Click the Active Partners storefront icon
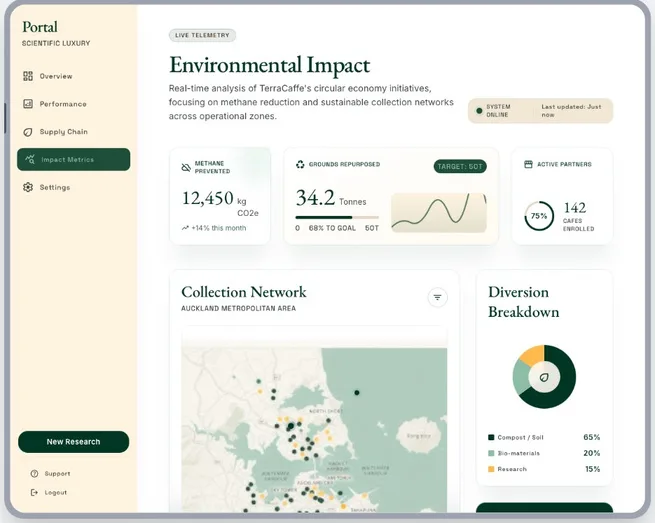 528,164
